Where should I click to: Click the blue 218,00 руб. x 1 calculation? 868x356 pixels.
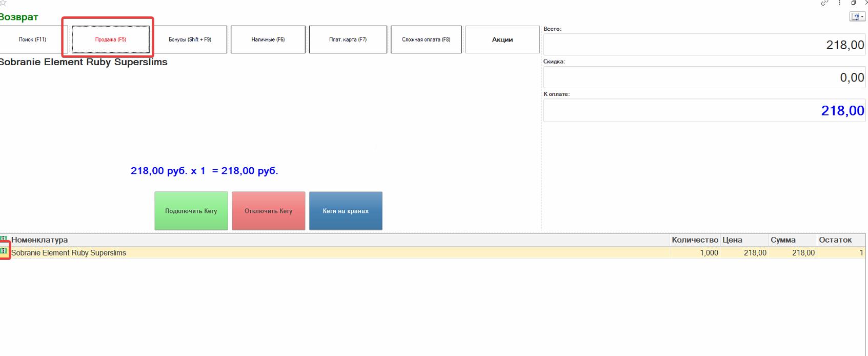tap(204, 171)
